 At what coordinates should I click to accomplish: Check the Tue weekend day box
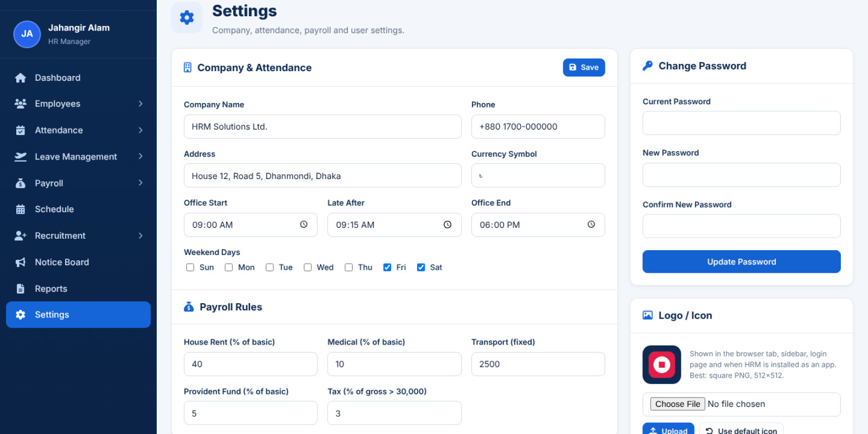pos(270,267)
